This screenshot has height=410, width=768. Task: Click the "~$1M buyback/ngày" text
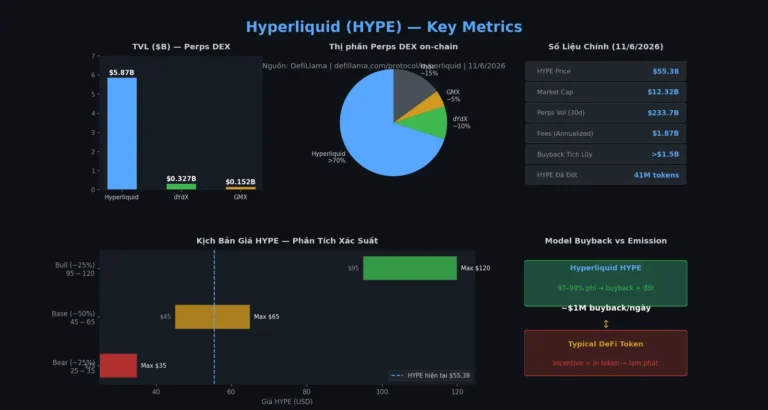point(606,308)
